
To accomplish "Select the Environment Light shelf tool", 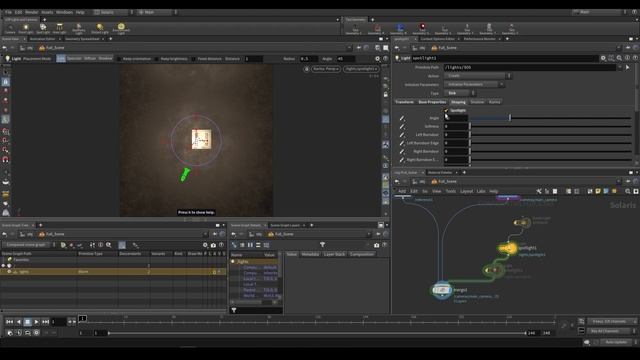I will [121, 29].
